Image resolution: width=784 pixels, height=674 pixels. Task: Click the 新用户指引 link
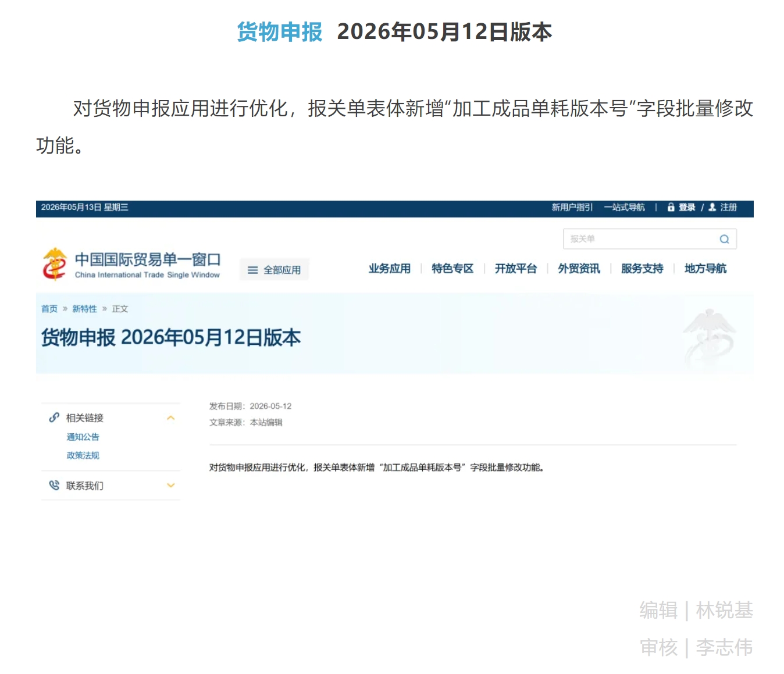[x=572, y=207]
